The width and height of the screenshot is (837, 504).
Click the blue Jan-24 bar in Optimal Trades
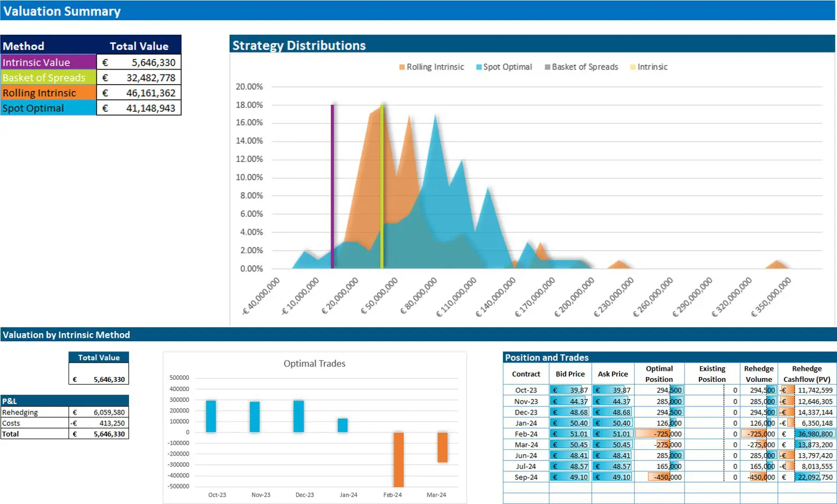click(343, 425)
